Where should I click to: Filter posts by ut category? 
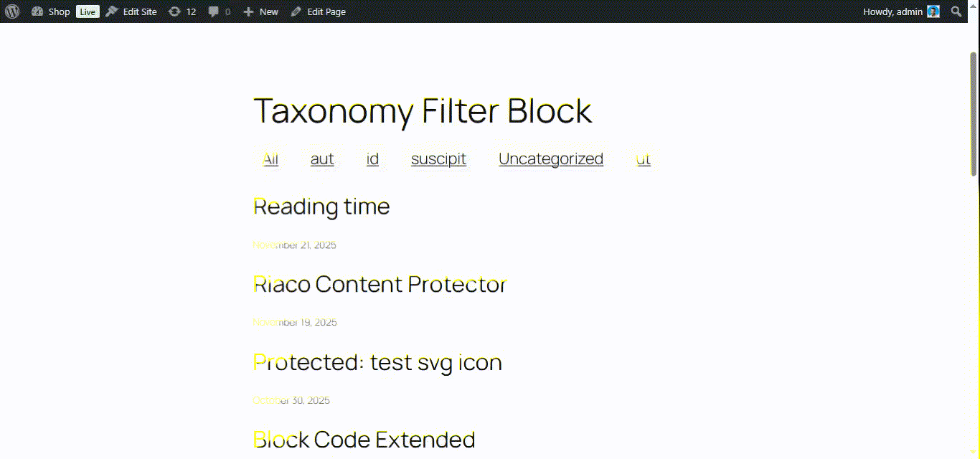(644, 158)
